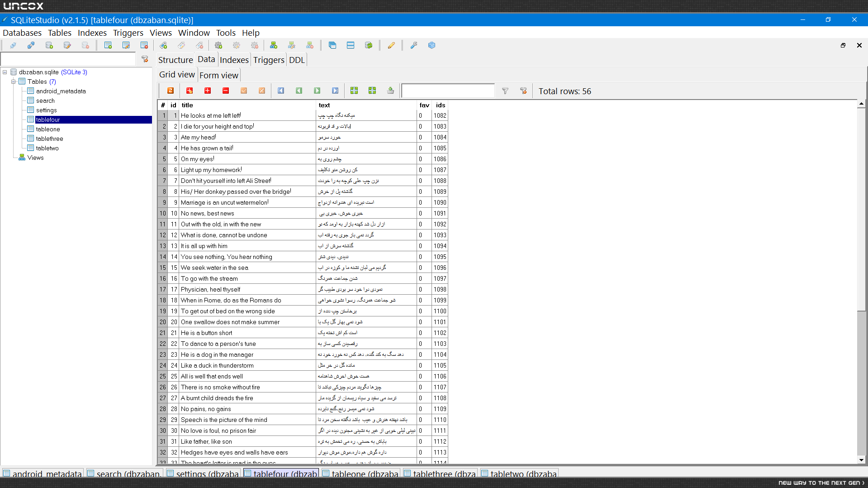The height and width of the screenshot is (488, 868).
Task: Click the red insert row plus icon
Action: pos(208,91)
